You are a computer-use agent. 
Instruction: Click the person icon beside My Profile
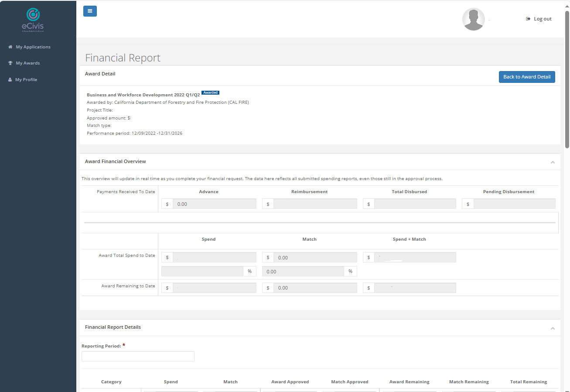click(10, 80)
